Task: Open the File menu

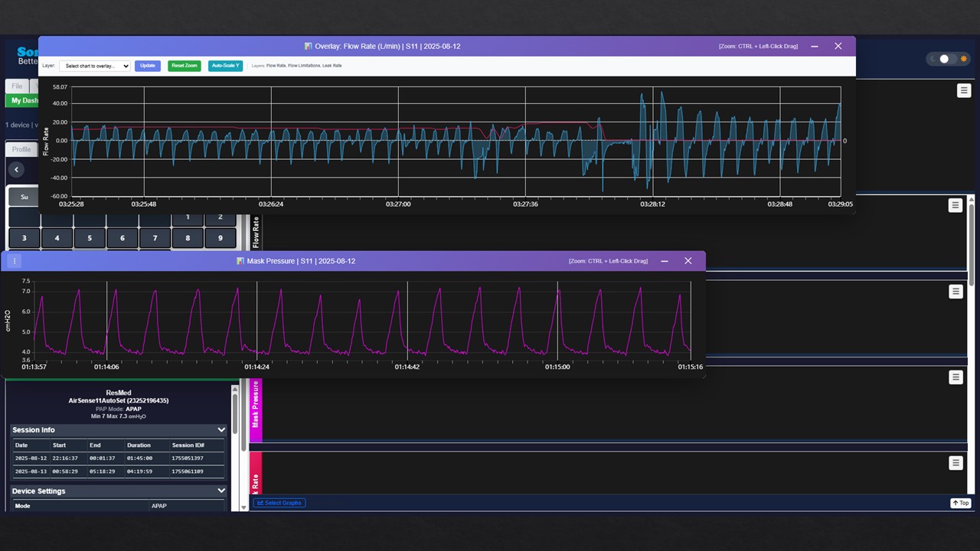Action: [17, 86]
